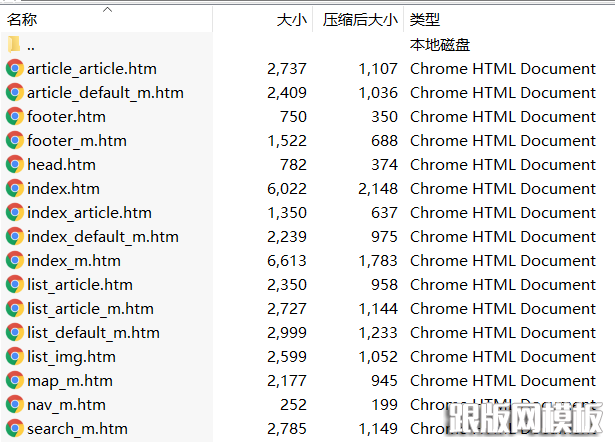Image resolution: width=615 pixels, height=442 pixels.
Task: Click the Chrome icon beside article_article.htm
Action: 15,69
